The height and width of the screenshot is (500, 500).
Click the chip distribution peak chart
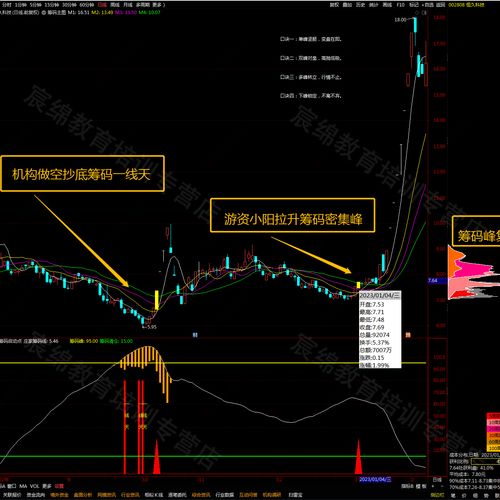pyautogui.click(x=473, y=273)
